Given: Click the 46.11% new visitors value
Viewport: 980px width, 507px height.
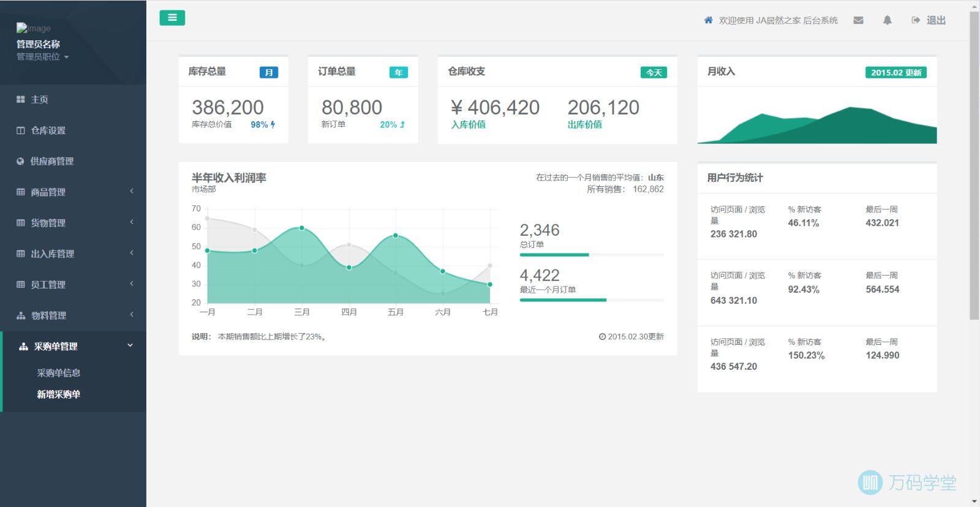Looking at the screenshot, I should pyautogui.click(x=804, y=223).
